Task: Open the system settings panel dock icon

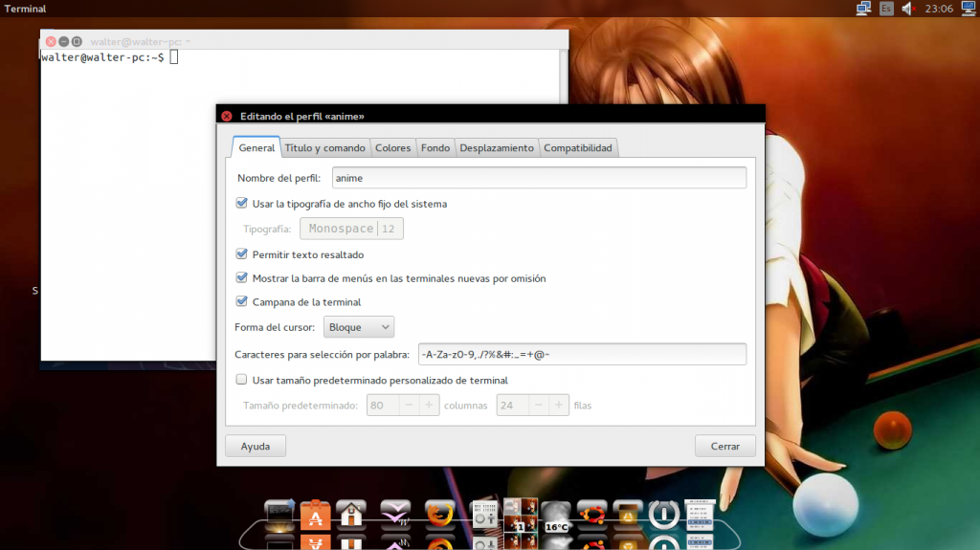Action: coord(484,515)
